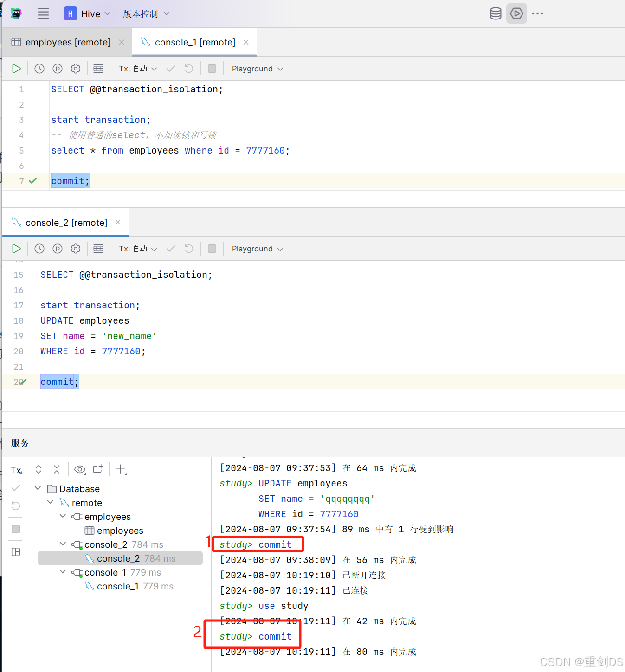
Task: Open the more options ellipsis menu
Action: click(x=537, y=13)
